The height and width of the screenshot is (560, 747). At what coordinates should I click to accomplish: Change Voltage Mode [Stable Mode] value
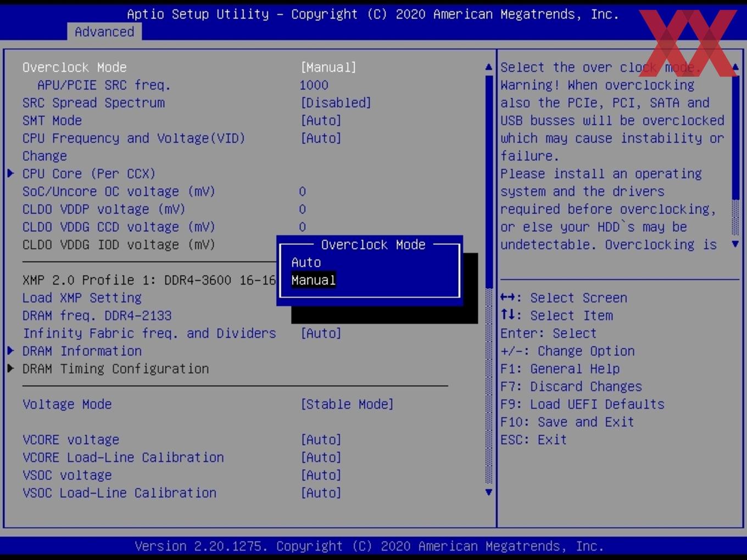347,404
